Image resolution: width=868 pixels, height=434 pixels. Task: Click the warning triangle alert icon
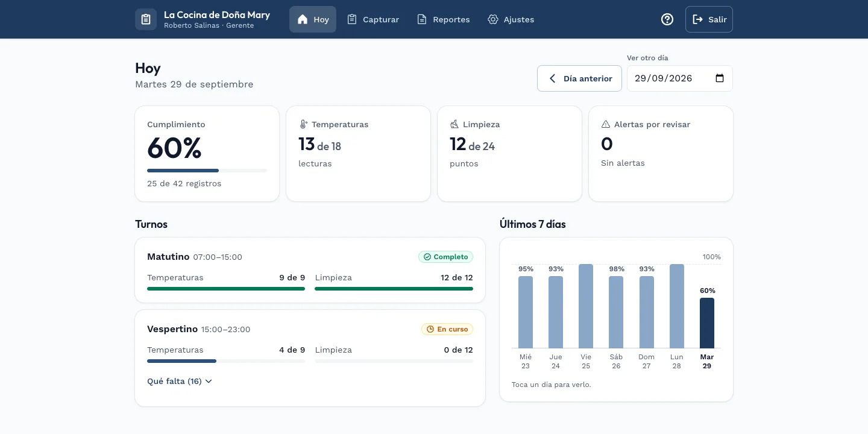(x=606, y=124)
